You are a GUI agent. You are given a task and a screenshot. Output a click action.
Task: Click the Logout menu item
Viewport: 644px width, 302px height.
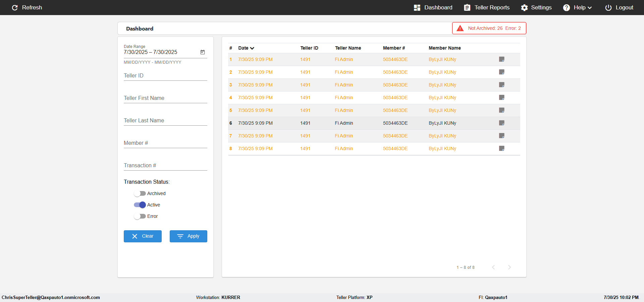click(x=619, y=7)
